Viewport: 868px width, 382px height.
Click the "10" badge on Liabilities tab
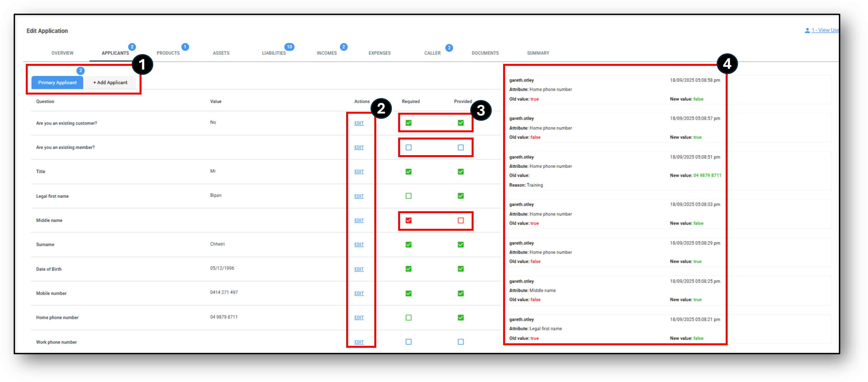[x=289, y=46]
